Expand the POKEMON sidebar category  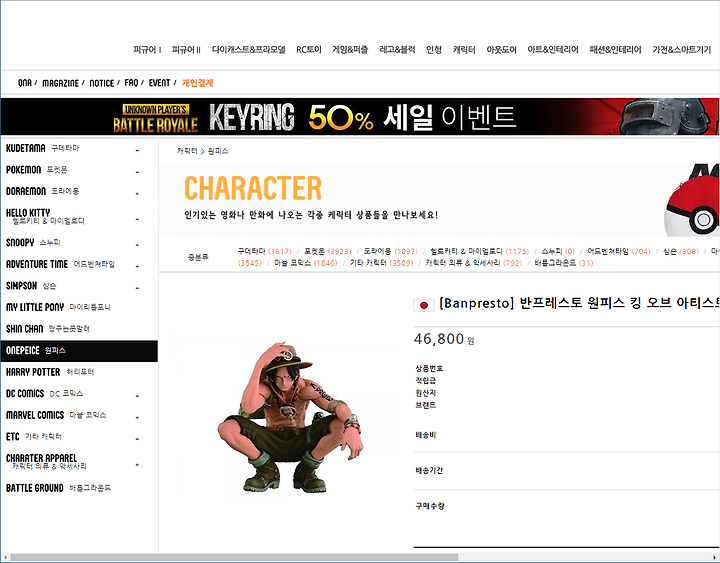click(x=137, y=172)
